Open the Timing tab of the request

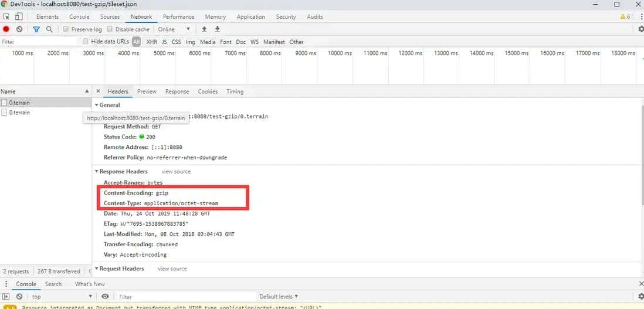click(235, 91)
